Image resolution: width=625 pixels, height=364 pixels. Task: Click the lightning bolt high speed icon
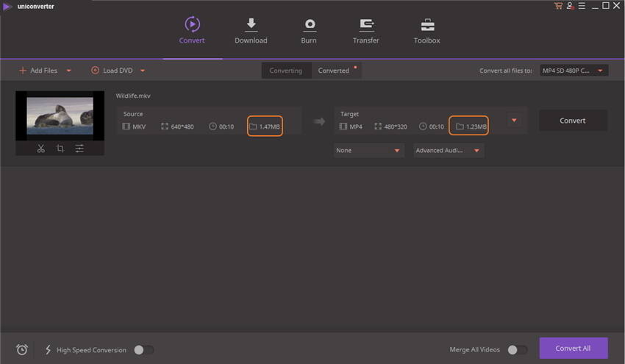click(x=48, y=349)
